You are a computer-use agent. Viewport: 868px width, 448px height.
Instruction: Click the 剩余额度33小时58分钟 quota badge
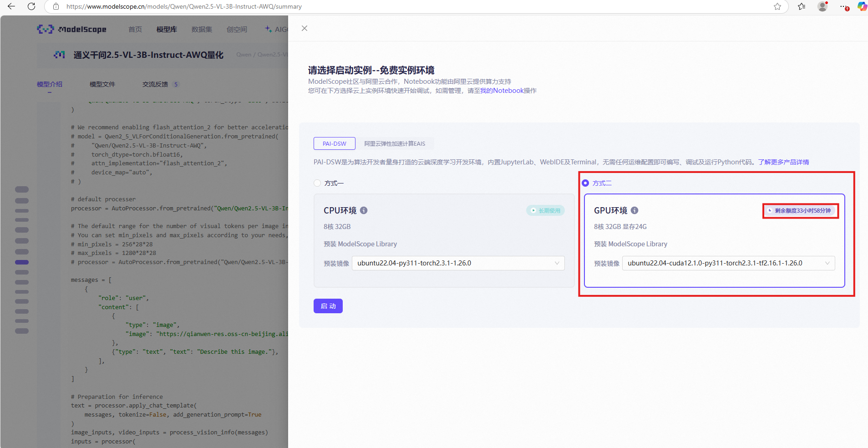point(800,211)
